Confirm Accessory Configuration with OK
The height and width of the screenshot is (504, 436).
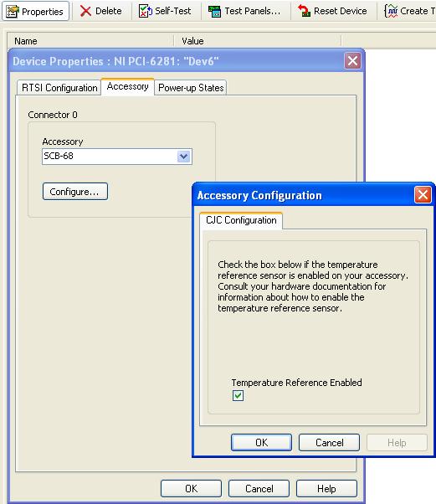pos(262,443)
